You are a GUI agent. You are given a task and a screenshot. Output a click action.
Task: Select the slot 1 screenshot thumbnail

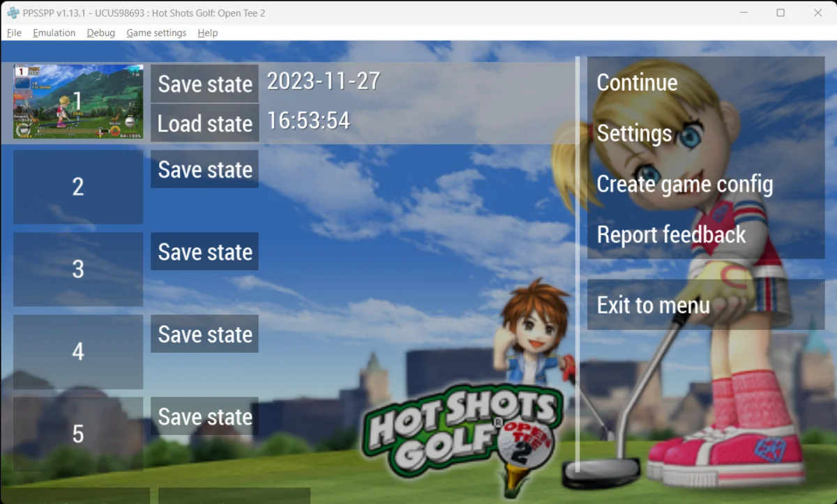point(78,102)
